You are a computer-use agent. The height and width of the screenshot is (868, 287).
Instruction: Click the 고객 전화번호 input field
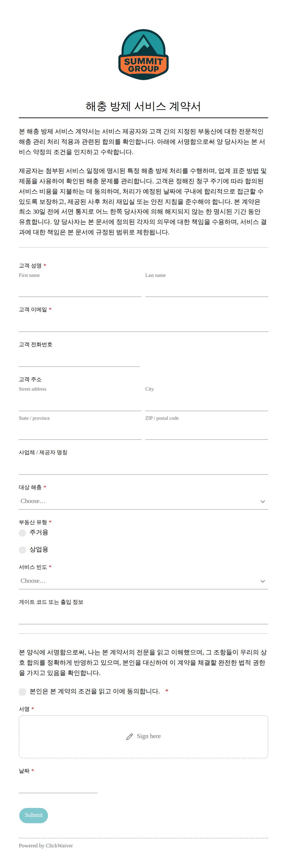(79, 359)
